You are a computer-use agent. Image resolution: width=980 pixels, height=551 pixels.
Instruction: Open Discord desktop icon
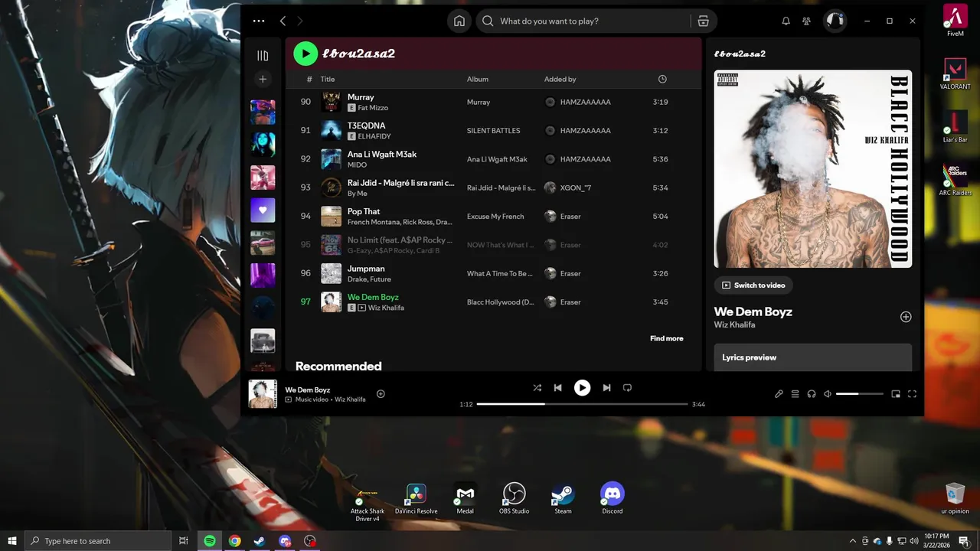coord(612,499)
